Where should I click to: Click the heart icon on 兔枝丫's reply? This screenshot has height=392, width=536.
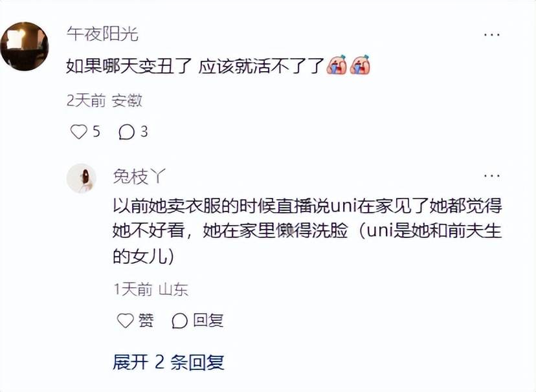126,320
